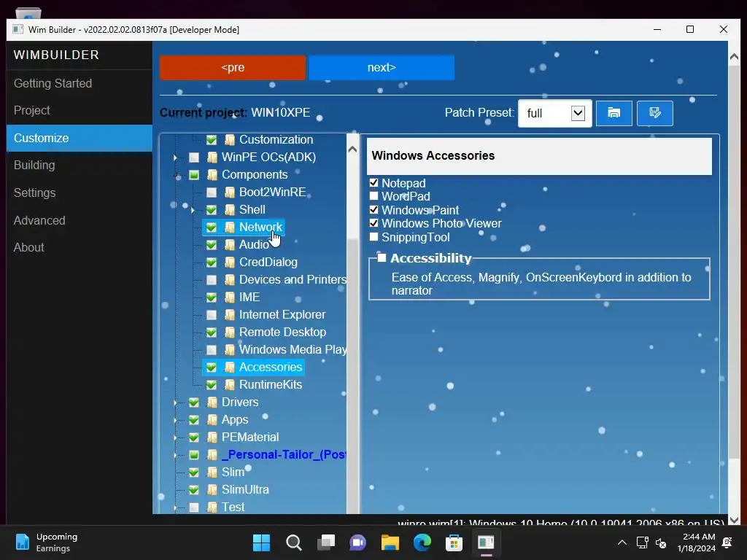Click main window scrollbar up arrow
The width and height of the screenshot is (747, 560).
pyautogui.click(x=734, y=57)
